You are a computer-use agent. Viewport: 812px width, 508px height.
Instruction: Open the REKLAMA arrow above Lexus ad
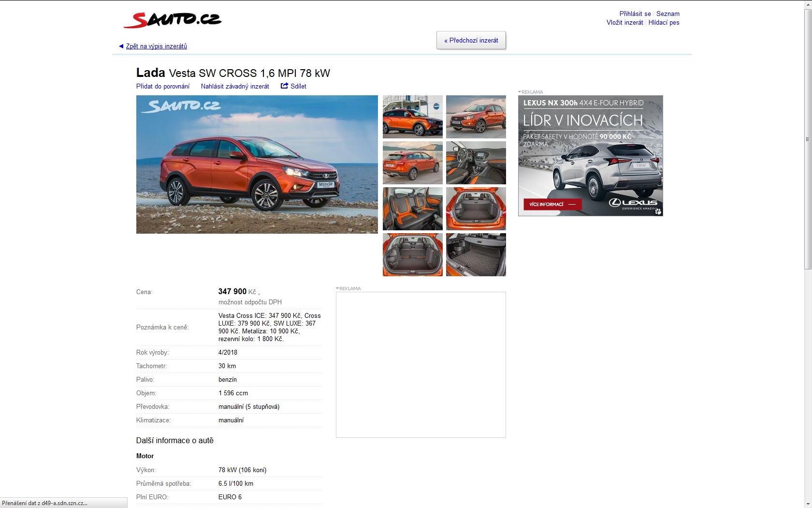coord(520,92)
